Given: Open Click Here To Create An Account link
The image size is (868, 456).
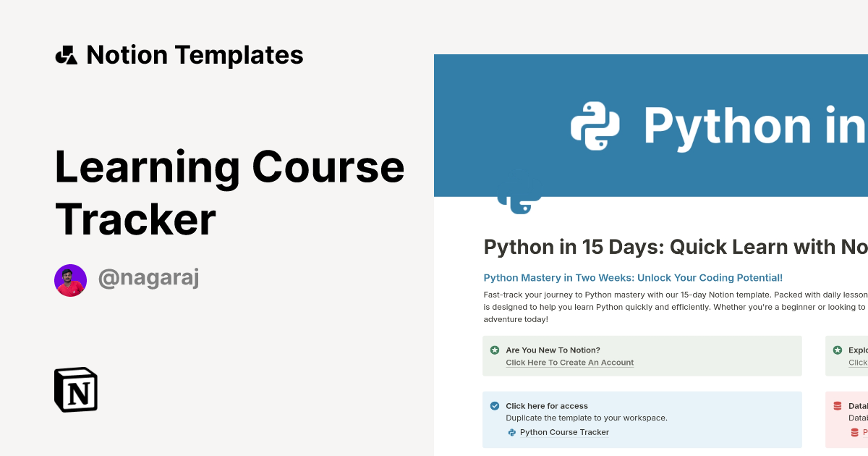Looking at the screenshot, I should coord(569,362).
